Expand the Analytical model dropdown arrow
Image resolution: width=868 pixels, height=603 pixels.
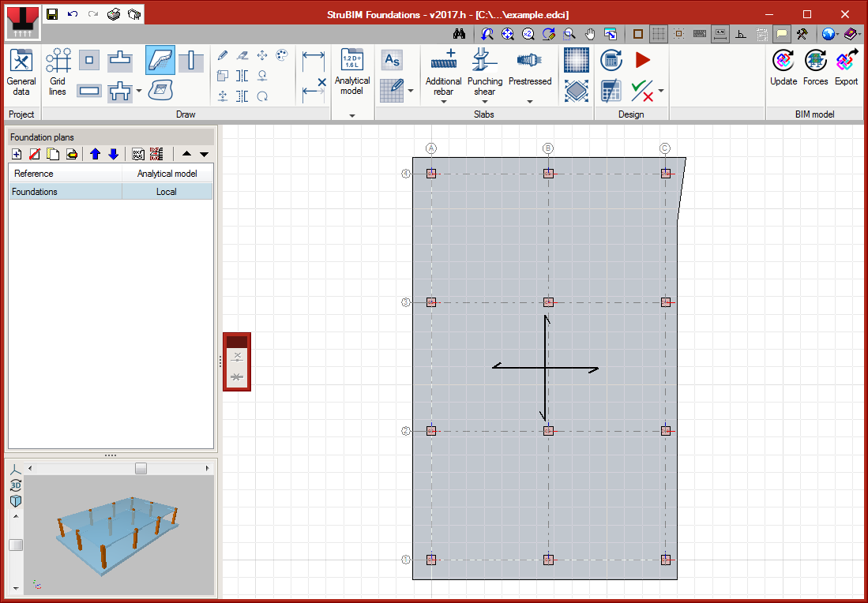352,115
